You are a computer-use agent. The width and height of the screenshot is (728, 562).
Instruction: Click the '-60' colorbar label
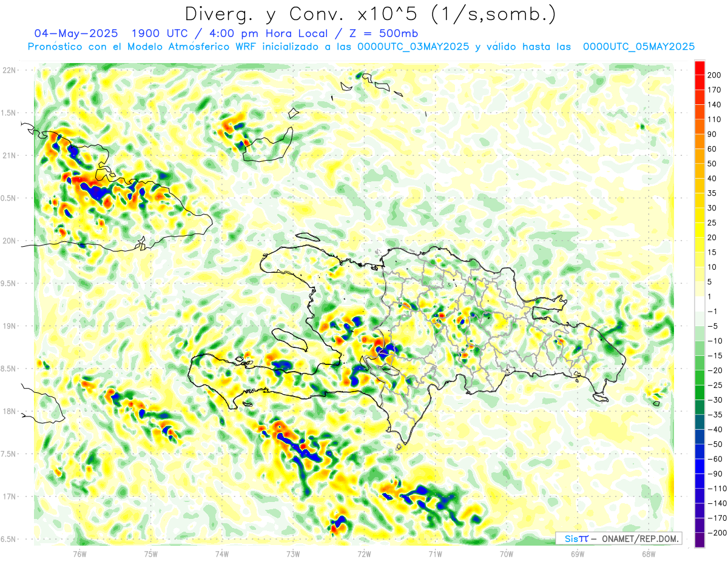715,460
